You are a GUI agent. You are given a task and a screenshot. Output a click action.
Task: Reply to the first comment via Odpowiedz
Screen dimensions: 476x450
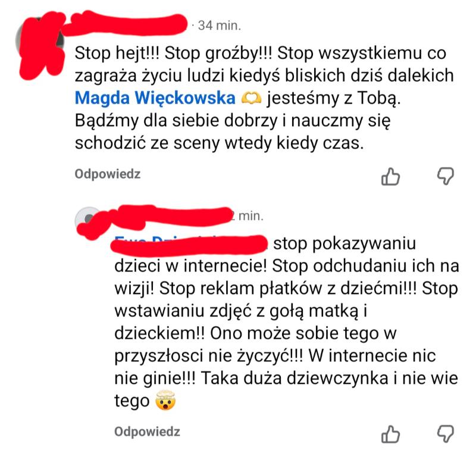coord(108,174)
